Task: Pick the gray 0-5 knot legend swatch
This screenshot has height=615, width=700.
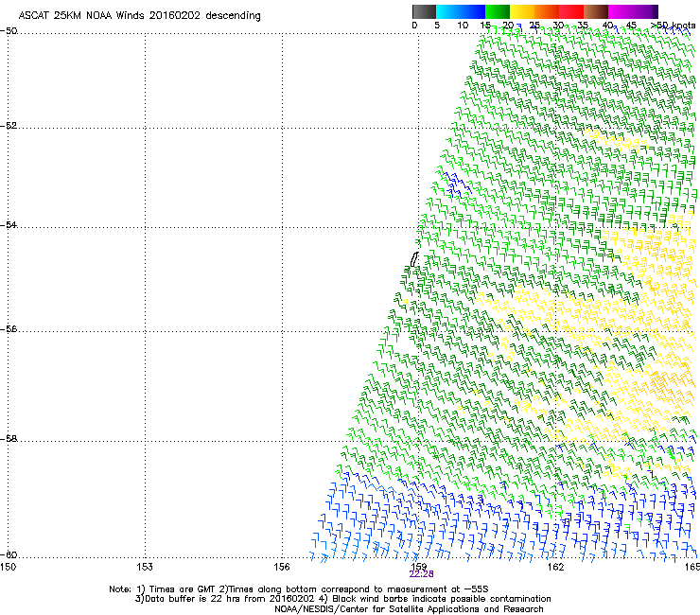Action: 424,11
